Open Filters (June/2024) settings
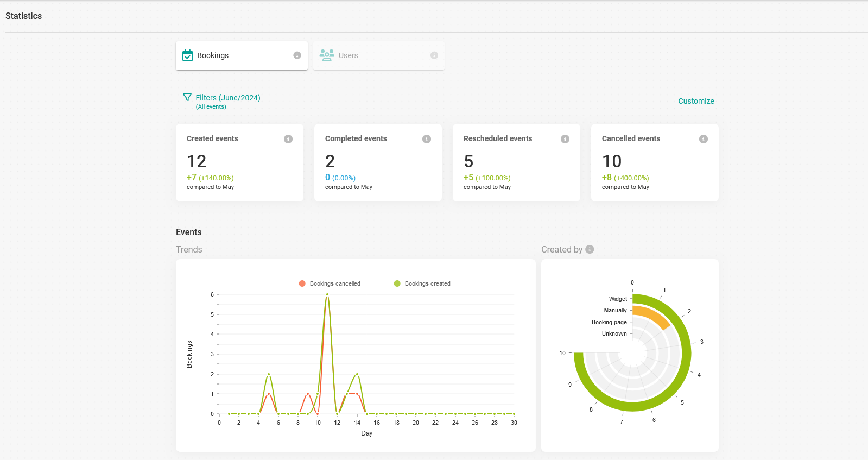Screen dimensions: 868x460 [x=228, y=98]
